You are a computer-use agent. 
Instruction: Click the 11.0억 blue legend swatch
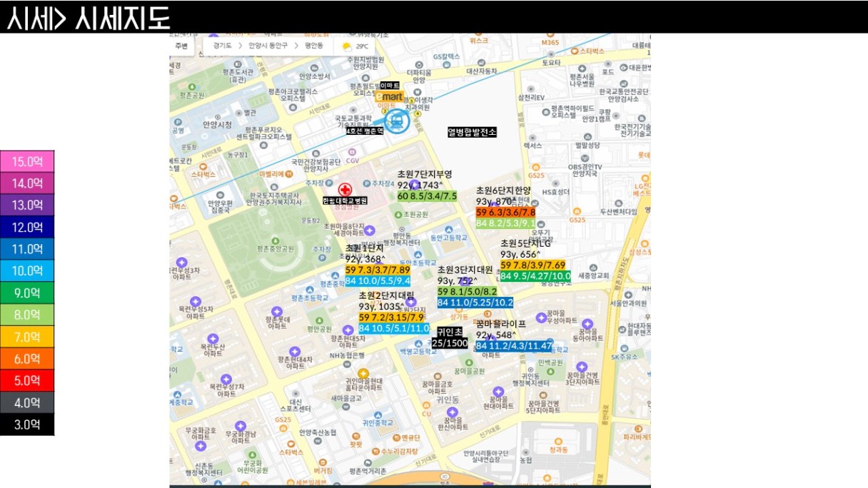[26, 249]
